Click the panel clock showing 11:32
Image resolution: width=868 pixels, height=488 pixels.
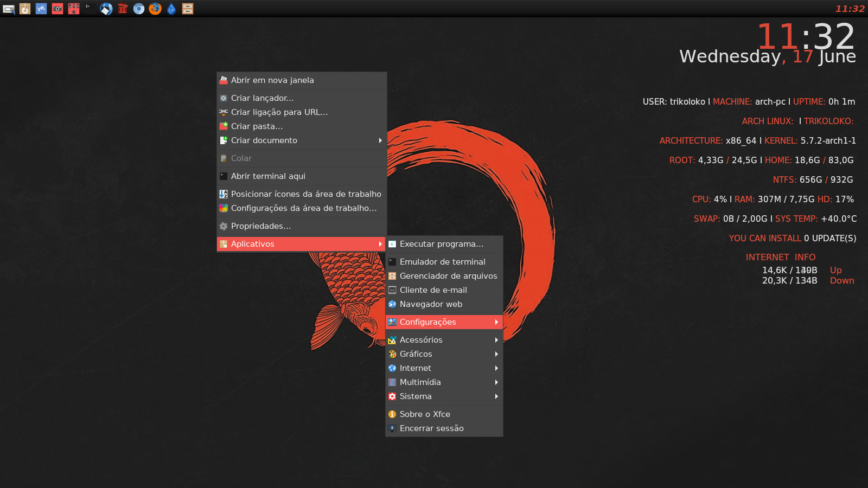(850, 9)
